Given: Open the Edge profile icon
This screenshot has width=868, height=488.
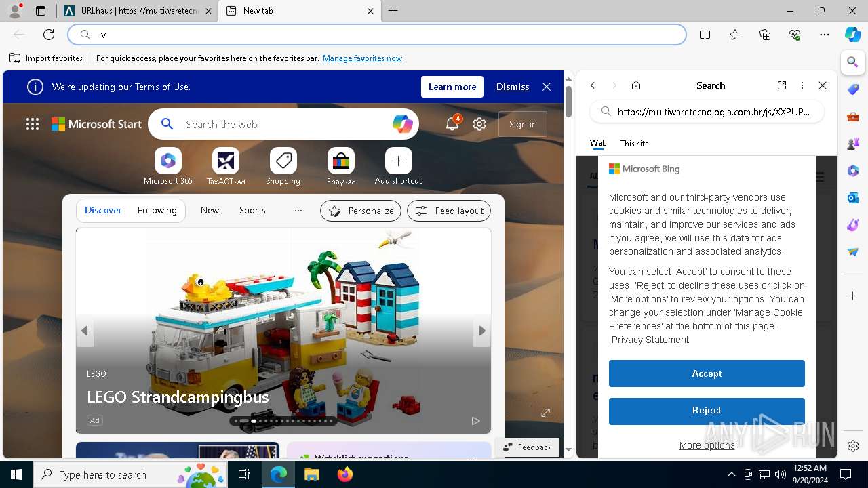Looking at the screenshot, I should [x=15, y=11].
